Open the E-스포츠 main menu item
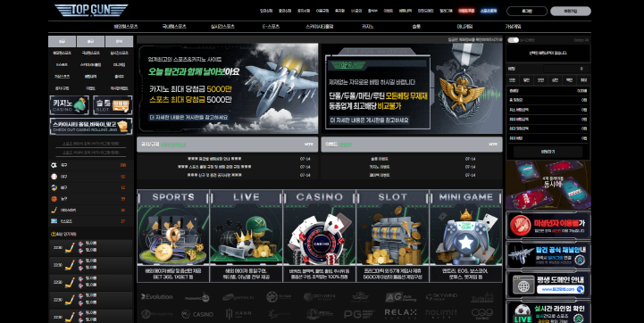The image size is (644, 323). tap(271, 26)
